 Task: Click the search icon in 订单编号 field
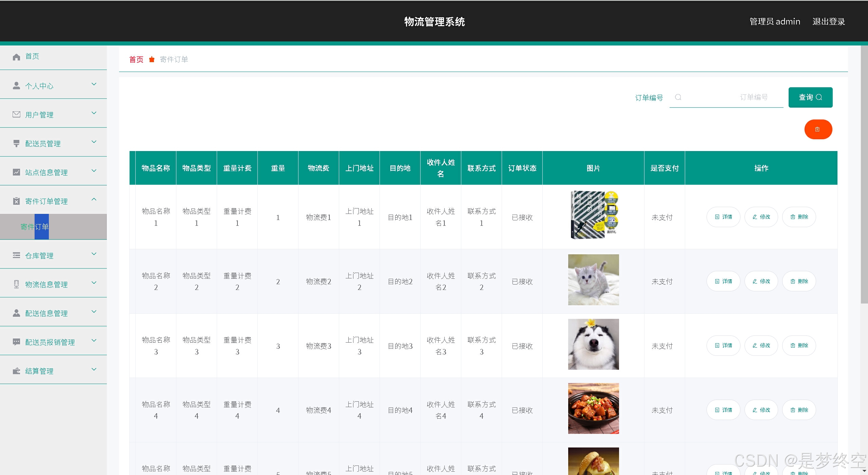[x=678, y=97]
